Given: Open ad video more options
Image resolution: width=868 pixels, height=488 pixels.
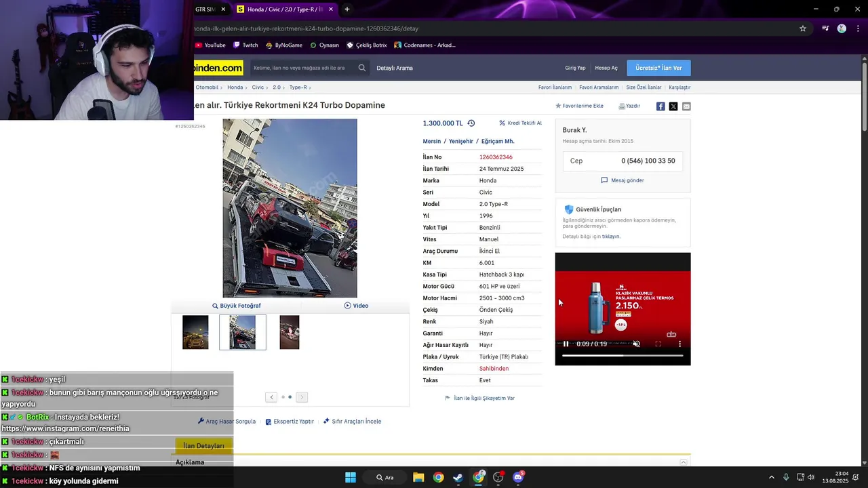Looking at the screenshot, I should [679, 344].
